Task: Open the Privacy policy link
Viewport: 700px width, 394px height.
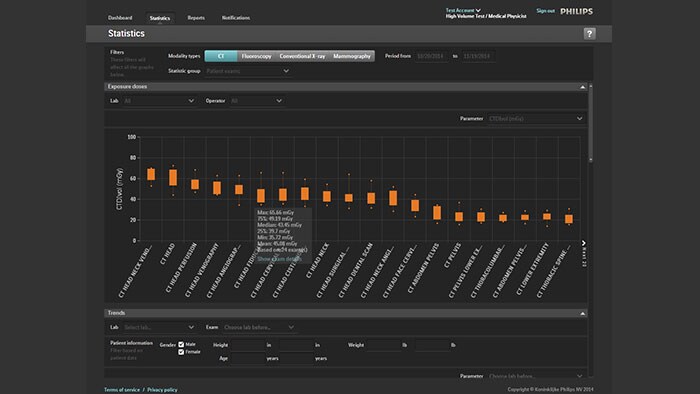Action: (162, 390)
